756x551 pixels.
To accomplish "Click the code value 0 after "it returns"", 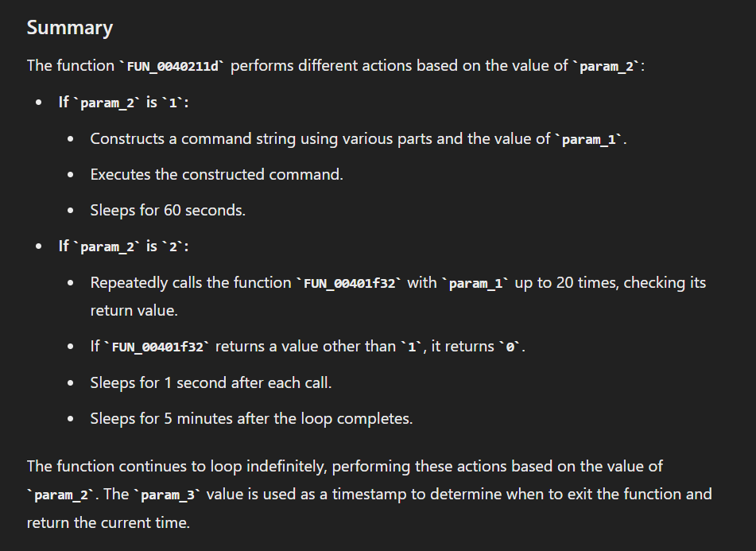I will 513,347.
